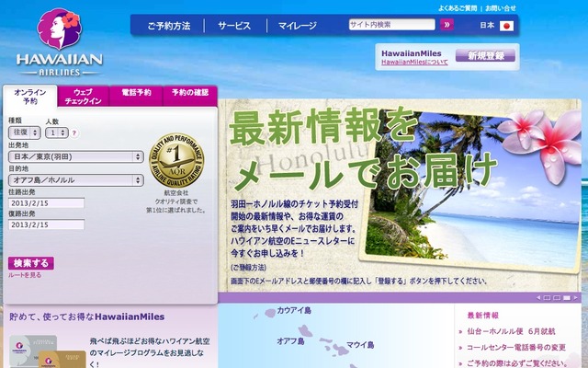Click the 仙台ーホノルル便 6月就航 news link

[x=511, y=331]
